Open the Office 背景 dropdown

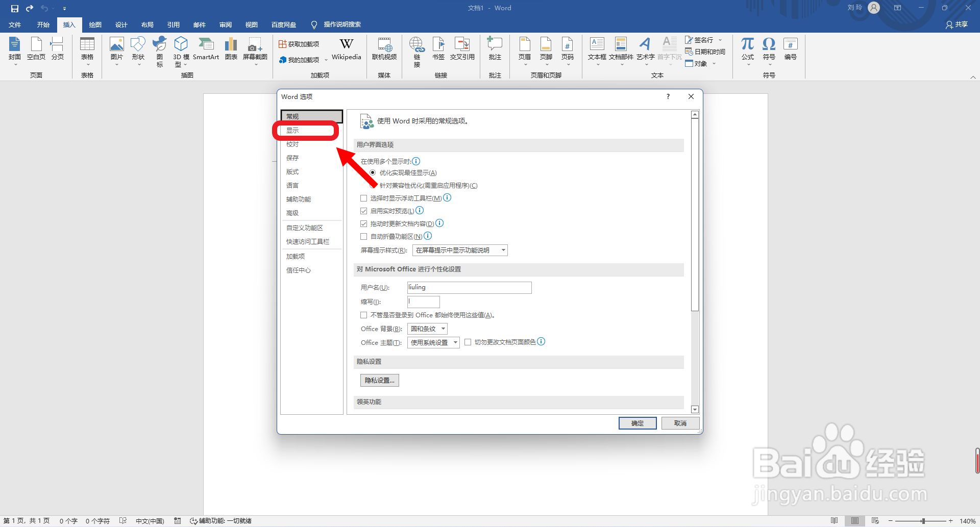(x=427, y=329)
